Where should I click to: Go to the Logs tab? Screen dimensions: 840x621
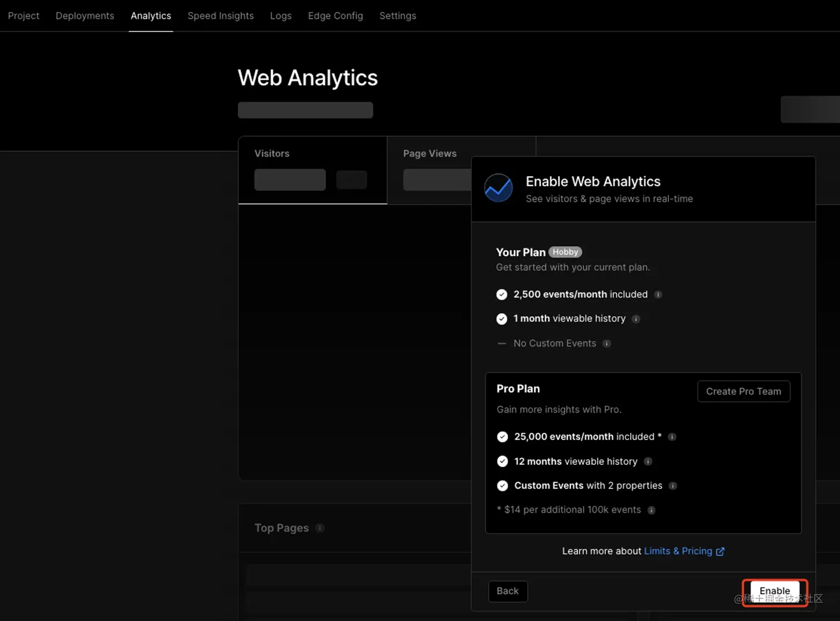coord(281,16)
